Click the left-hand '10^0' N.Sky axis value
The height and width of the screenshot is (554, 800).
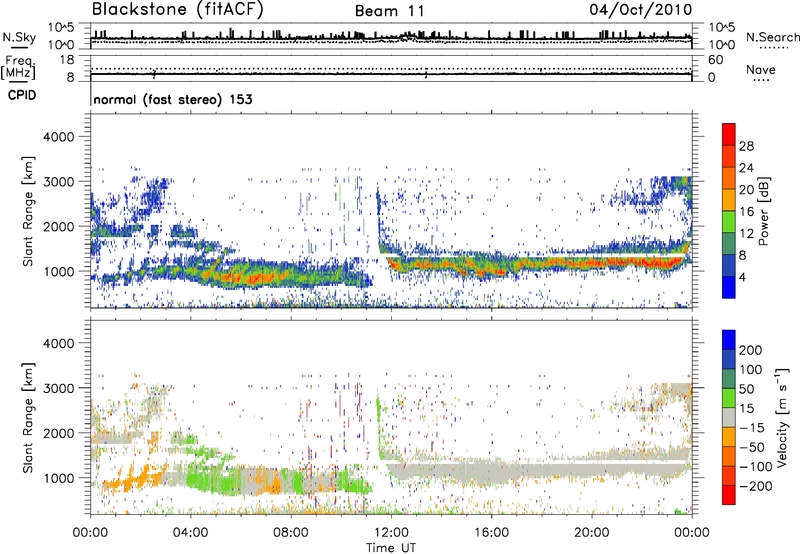click(x=61, y=45)
